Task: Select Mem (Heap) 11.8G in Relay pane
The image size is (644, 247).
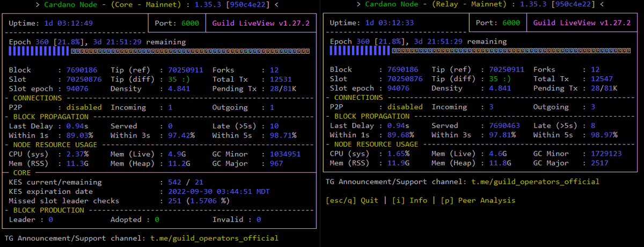Action: click(500, 163)
